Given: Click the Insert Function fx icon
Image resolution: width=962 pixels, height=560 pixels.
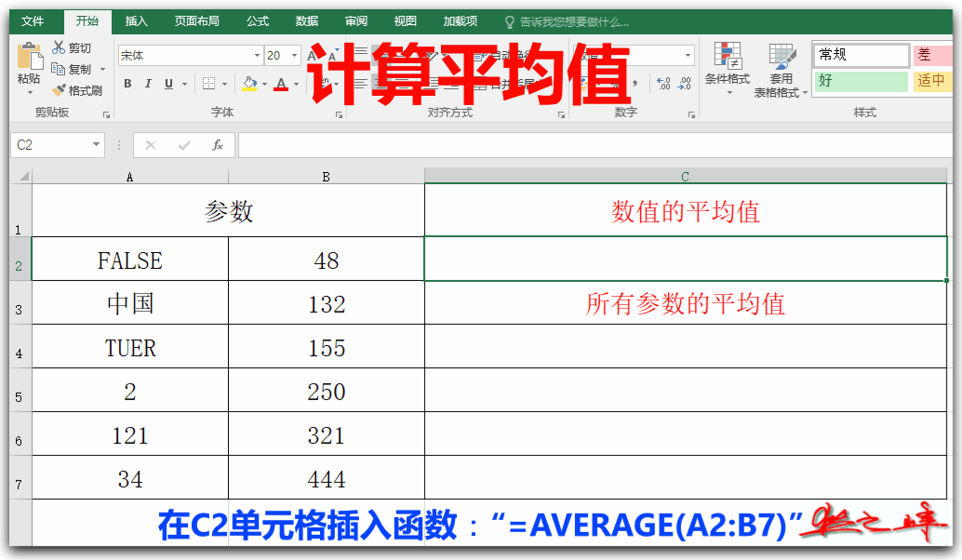Looking at the screenshot, I should (217, 145).
